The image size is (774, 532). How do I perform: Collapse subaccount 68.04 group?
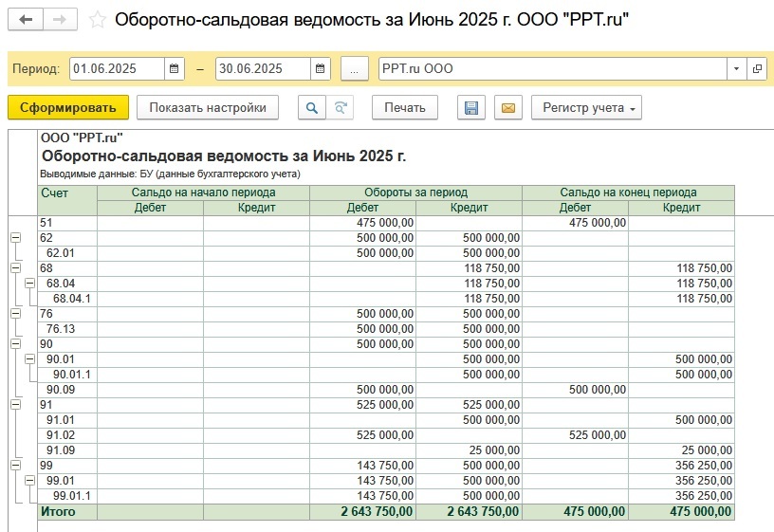click(x=29, y=284)
